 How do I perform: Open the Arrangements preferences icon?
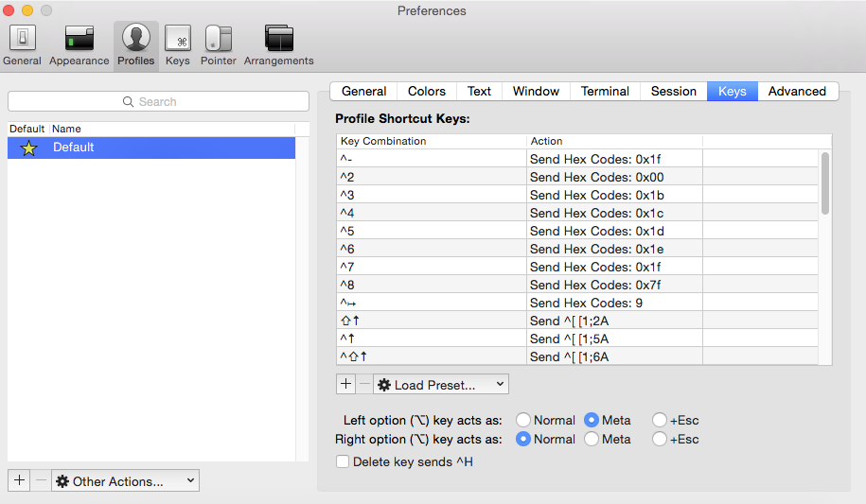click(279, 44)
